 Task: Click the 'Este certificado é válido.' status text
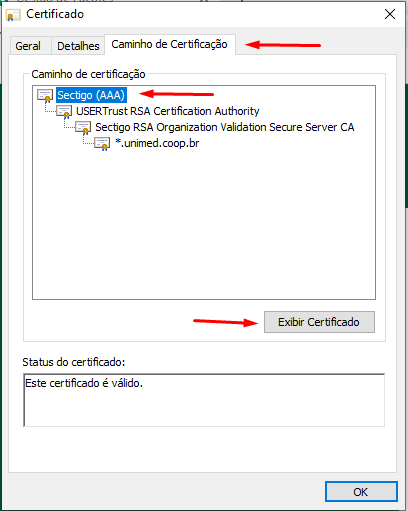point(84,383)
